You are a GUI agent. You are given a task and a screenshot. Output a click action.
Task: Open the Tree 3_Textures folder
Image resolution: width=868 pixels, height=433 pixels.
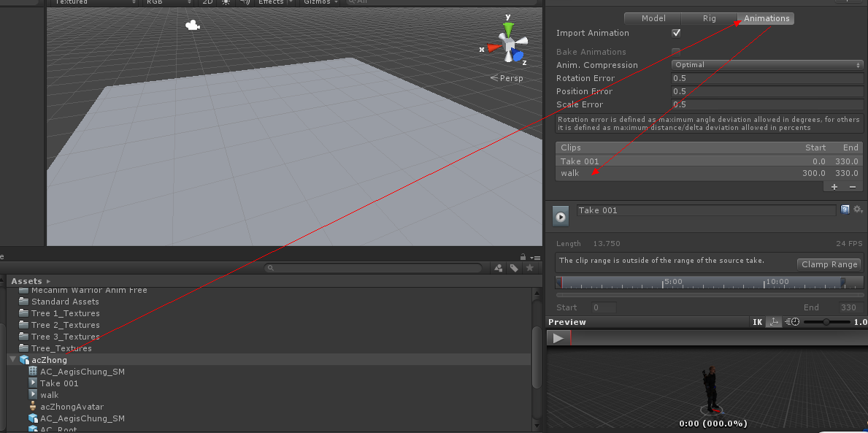pos(65,337)
